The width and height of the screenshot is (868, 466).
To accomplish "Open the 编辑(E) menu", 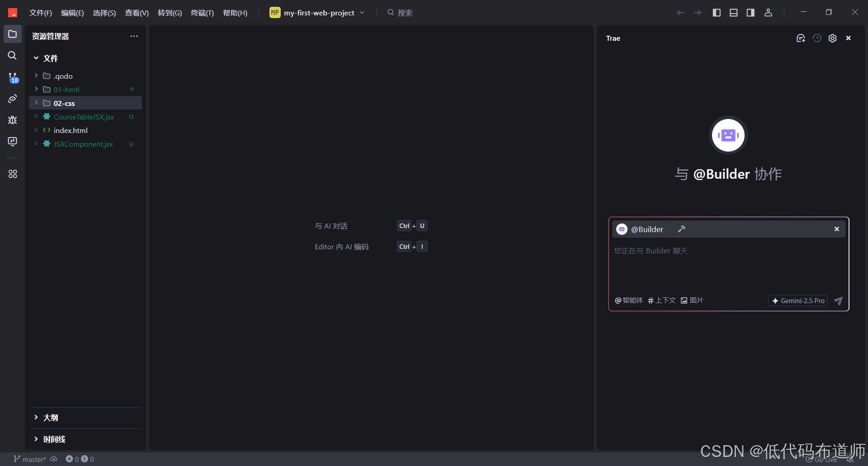I will 72,13.
